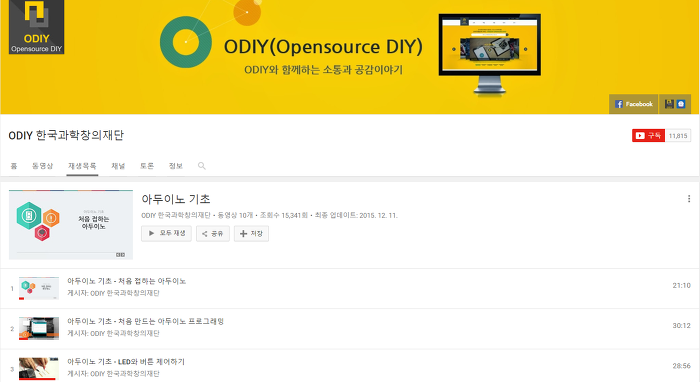Click the 30:12 duration of second video
This screenshot has height=382, width=700.
(x=681, y=326)
